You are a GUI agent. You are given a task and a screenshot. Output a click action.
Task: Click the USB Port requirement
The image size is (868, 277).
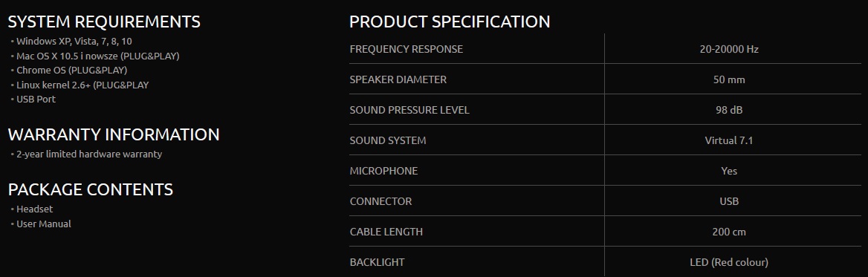36,99
